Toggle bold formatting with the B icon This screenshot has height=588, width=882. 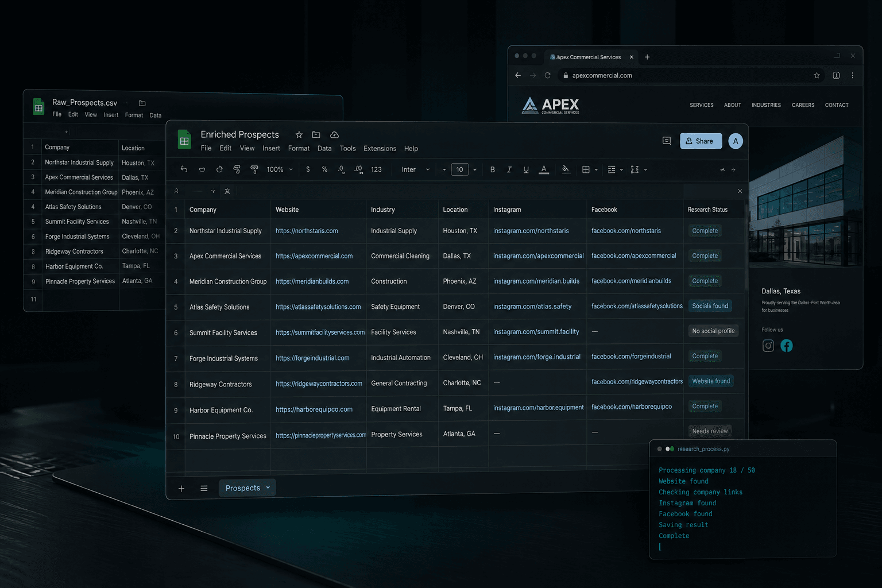tap(492, 169)
